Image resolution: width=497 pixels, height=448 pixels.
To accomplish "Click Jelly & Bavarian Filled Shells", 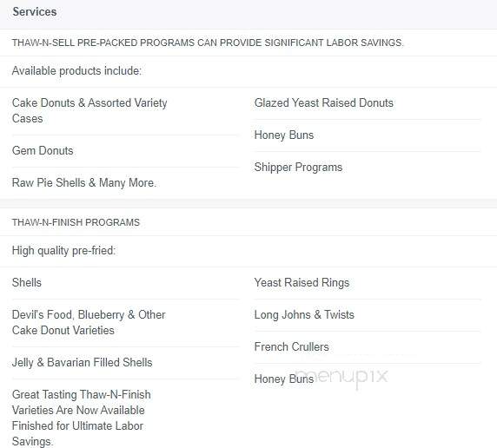I will pyautogui.click(x=82, y=362).
